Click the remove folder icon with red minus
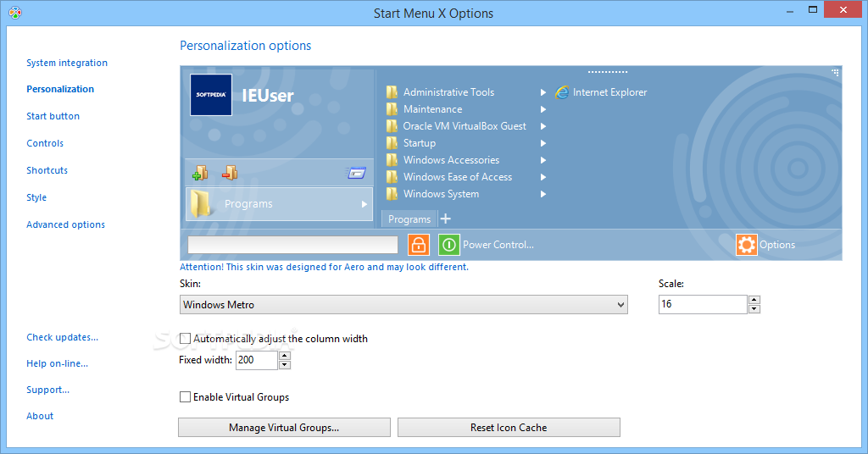The width and height of the screenshot is (868, 454). [x=230, y=173]
